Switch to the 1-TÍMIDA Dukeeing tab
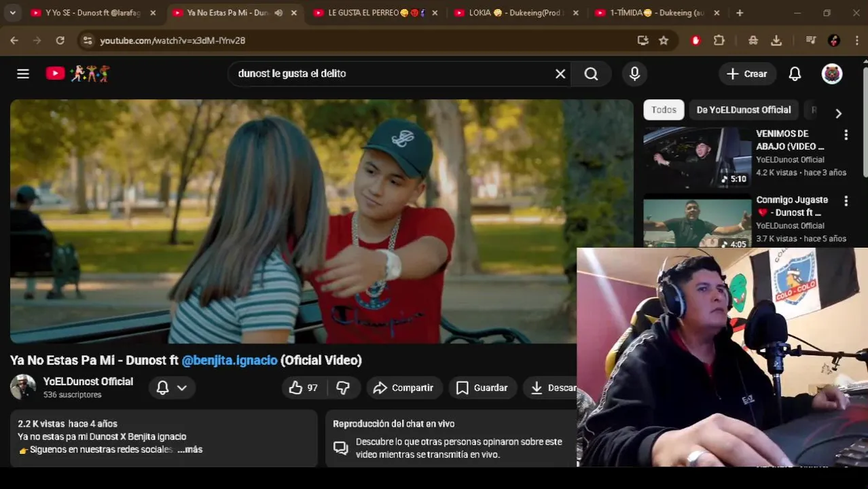This screenshot has height=489, width=868. (x=657, y=13)
